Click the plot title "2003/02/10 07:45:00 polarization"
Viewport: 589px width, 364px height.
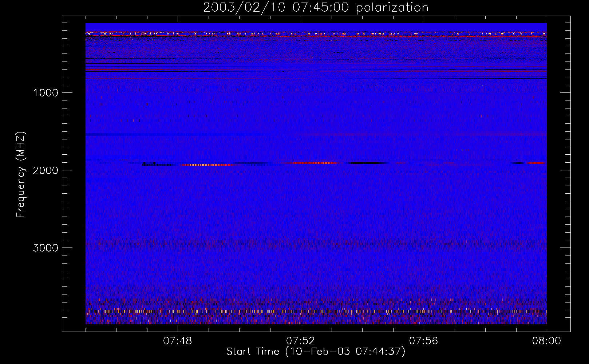tap(316, 8)
